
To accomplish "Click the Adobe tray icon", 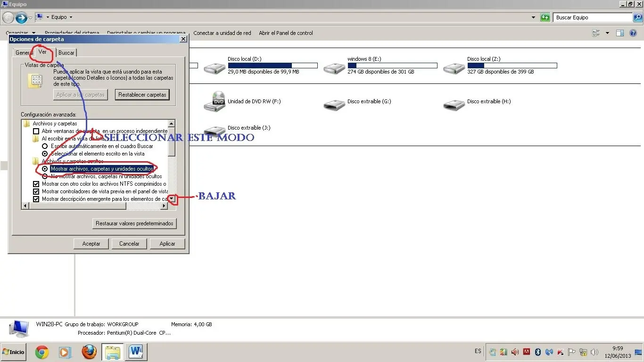I will (527, 352).
